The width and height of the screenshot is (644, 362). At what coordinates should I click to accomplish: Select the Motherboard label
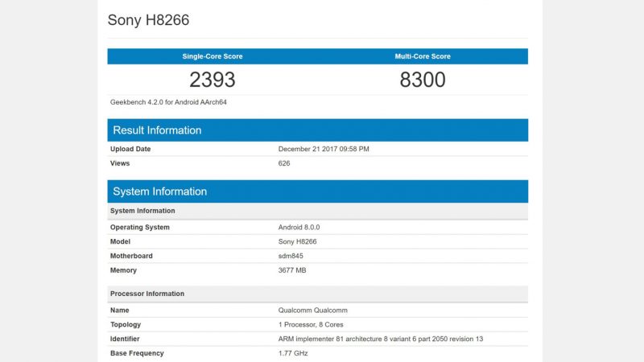[x=131, y=256]
